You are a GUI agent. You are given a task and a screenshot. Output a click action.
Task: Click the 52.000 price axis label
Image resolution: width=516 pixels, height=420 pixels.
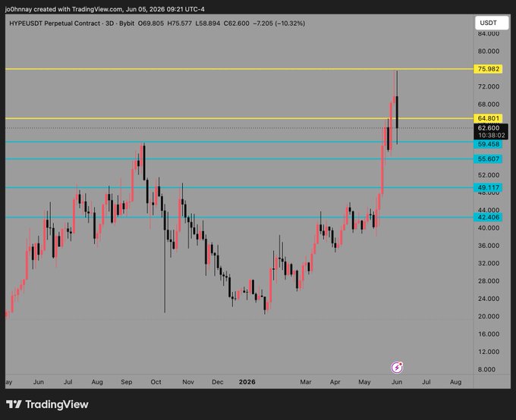pos(489,175)
